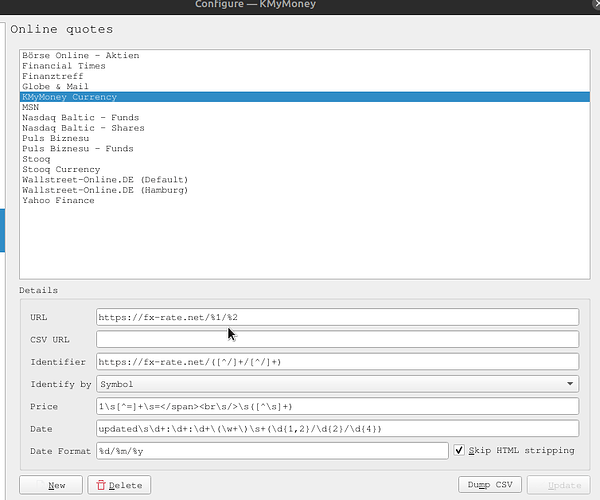Screen dimensions: 600x500
Task: Select Yahoo Finance quote source
Action: pos(58,200)
